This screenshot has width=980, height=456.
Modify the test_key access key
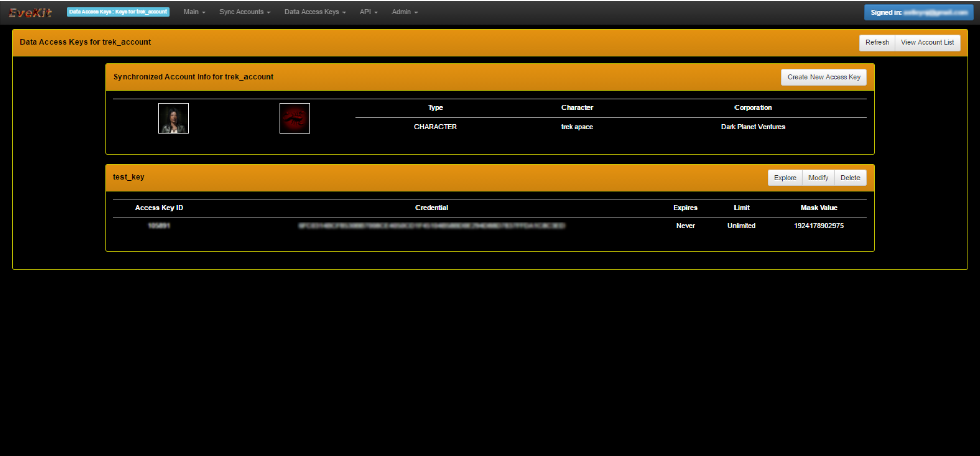[x=818, y=178]
